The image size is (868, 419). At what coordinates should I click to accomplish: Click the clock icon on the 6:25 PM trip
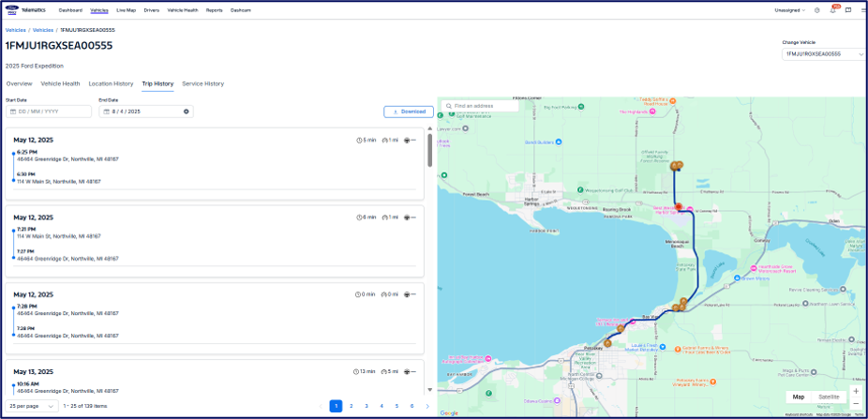[359, 140]
